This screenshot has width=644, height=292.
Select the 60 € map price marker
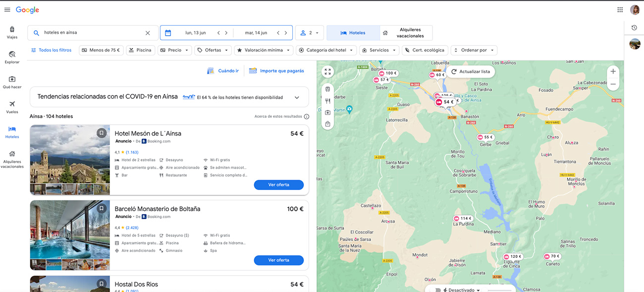pyautogui.click(x=437, y=75)
